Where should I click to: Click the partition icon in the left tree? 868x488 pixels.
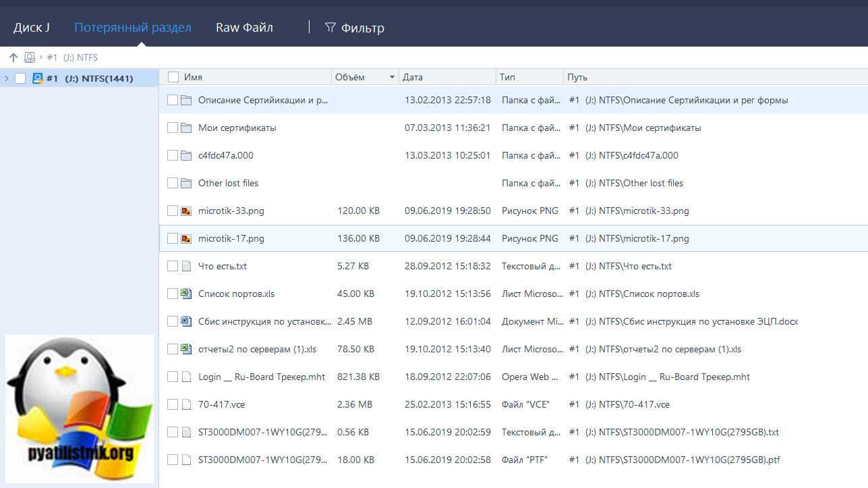pos(38,78)
